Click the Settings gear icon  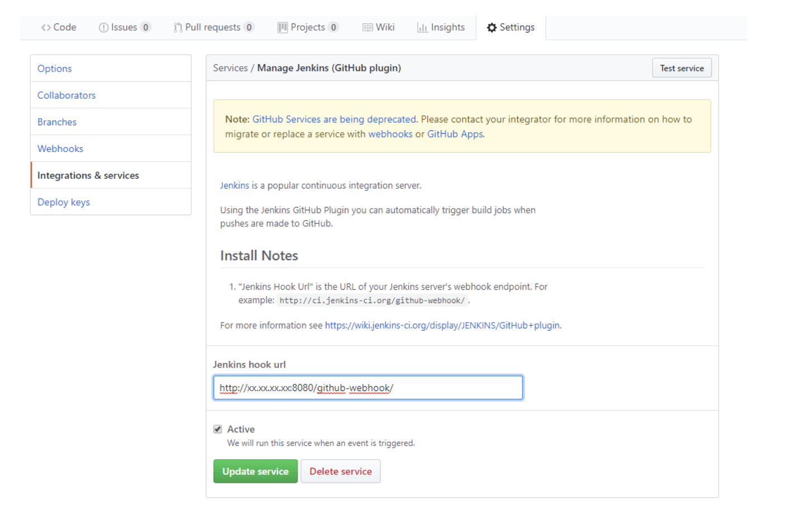click(x=492, y=27)
